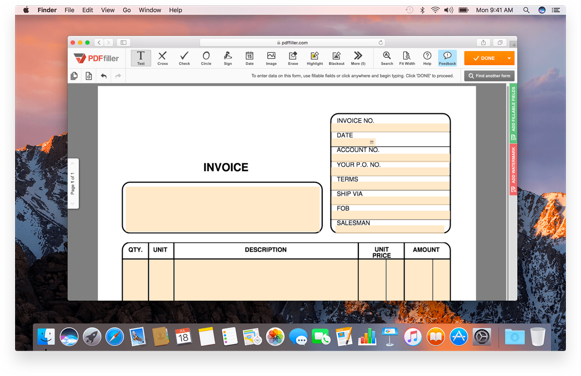The width and height of the screenshot is (581, 376).
Task: Go back with the browser back arrow
Action: [99, 43]
